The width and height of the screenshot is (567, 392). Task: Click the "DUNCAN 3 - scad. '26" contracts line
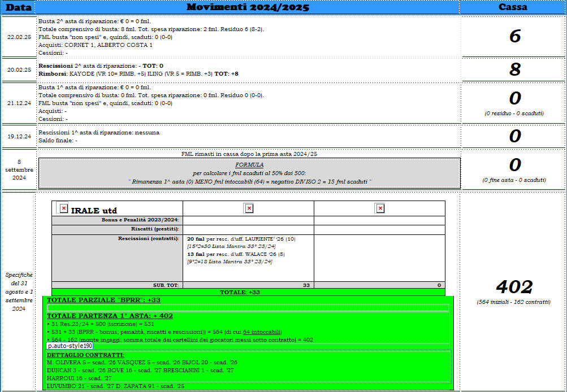(140, 371)
